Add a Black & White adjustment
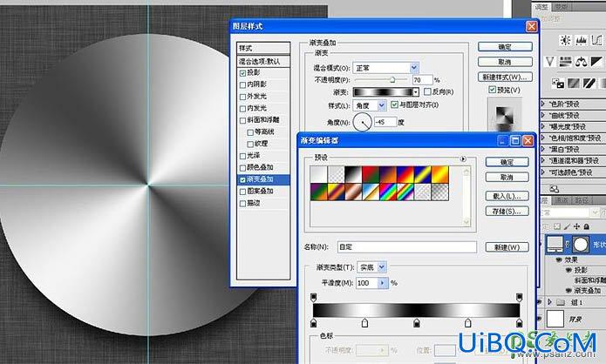This screenshot has width=606, height=364. [596, 61]
